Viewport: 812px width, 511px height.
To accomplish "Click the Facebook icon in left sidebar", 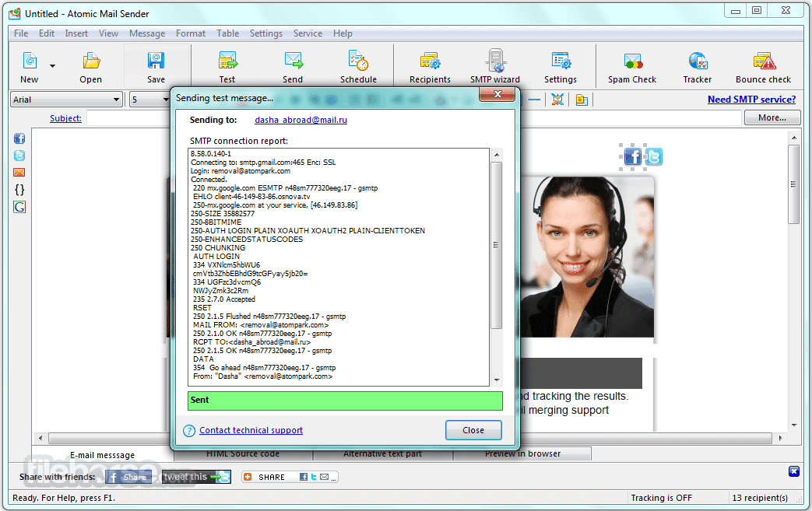I will tap(19, 138).
